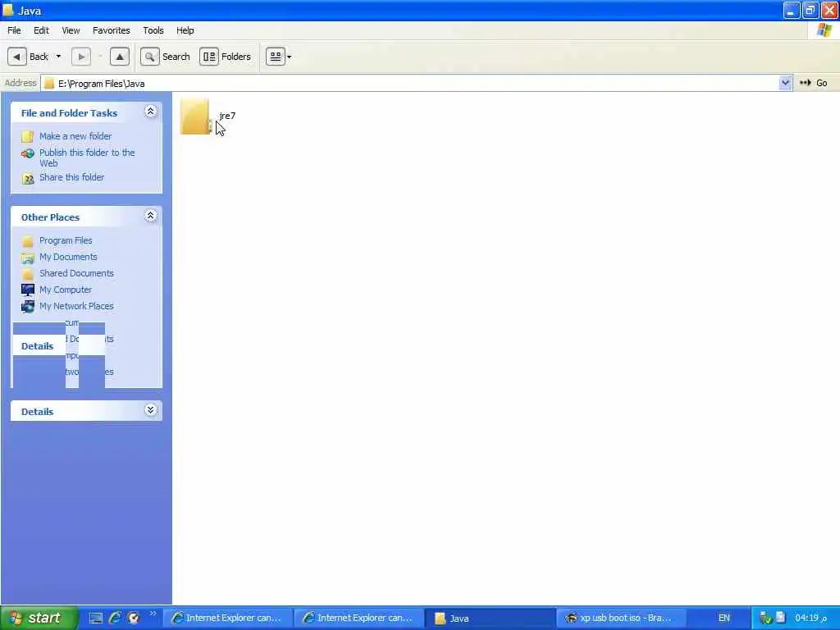Screen dimensions: 840x630
Task: Click Share this folder
Action: (72, 177)
